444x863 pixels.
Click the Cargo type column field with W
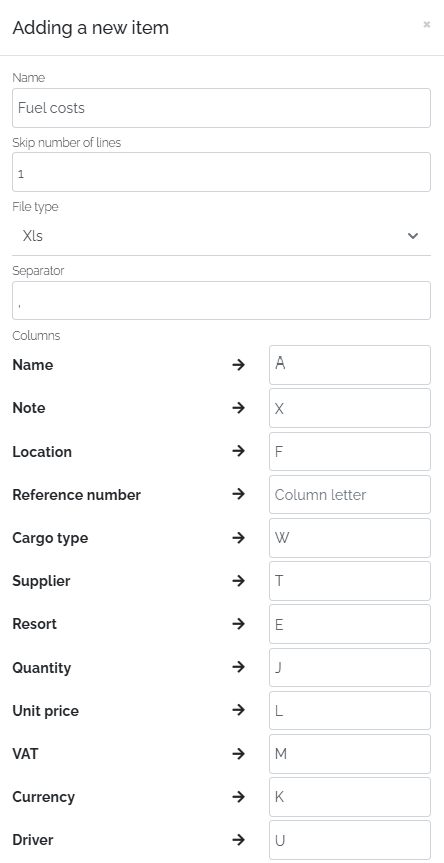click(x=350, y=538)
